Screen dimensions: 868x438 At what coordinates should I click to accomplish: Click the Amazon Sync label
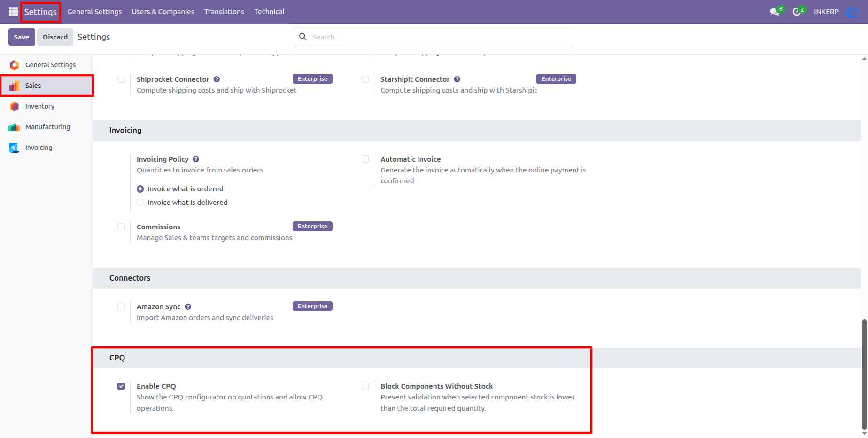click(x=158, y=307)
